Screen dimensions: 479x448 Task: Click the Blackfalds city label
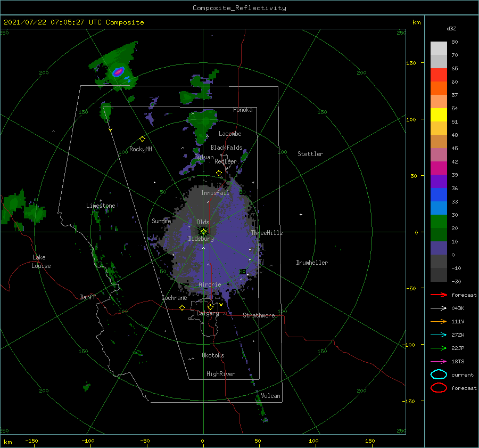(x=226, y=148)
